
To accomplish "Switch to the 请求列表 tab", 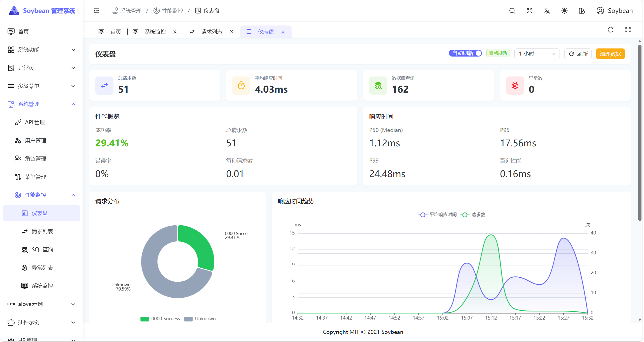I will pyautogui.click(x=211, y=32).
